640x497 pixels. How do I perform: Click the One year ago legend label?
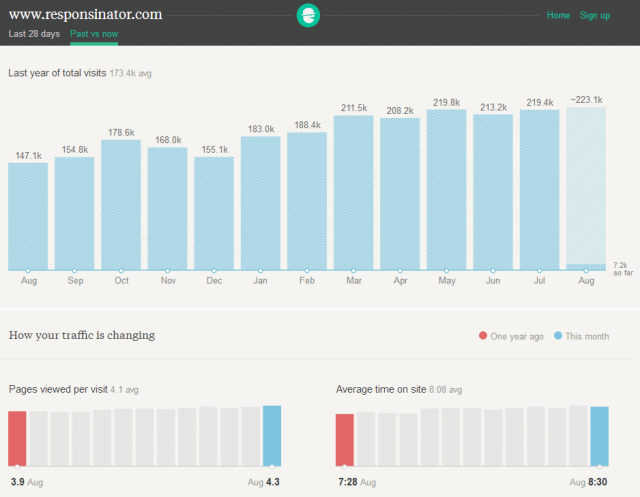[x=517, y=337]
